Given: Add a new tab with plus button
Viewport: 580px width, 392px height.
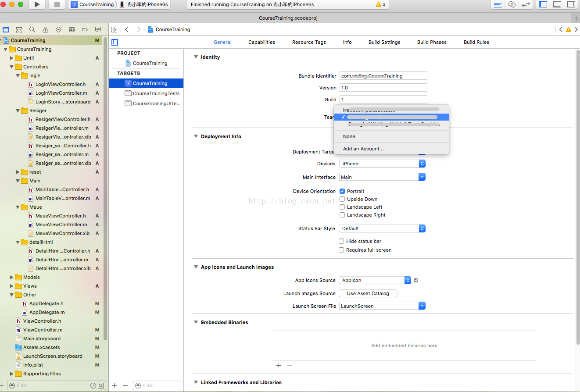Looking at the screenshot, I should click(576, 18).
